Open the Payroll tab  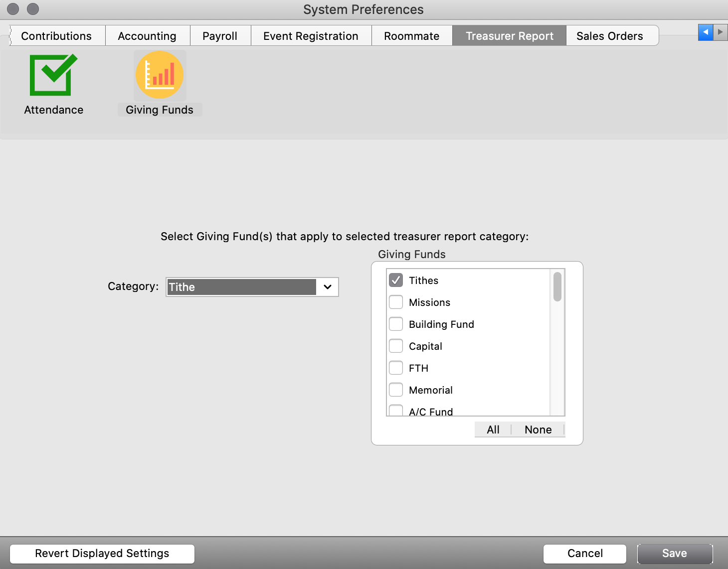click(220, 36)
